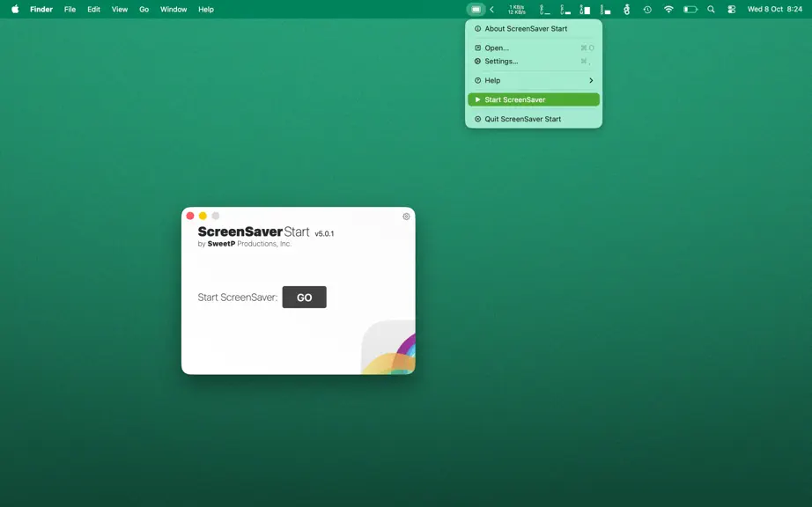Viewport: 812px width, 507px height.
Task: Click the 'by SweetP Productions, Inc.' text
Action: tap(245, 244)
